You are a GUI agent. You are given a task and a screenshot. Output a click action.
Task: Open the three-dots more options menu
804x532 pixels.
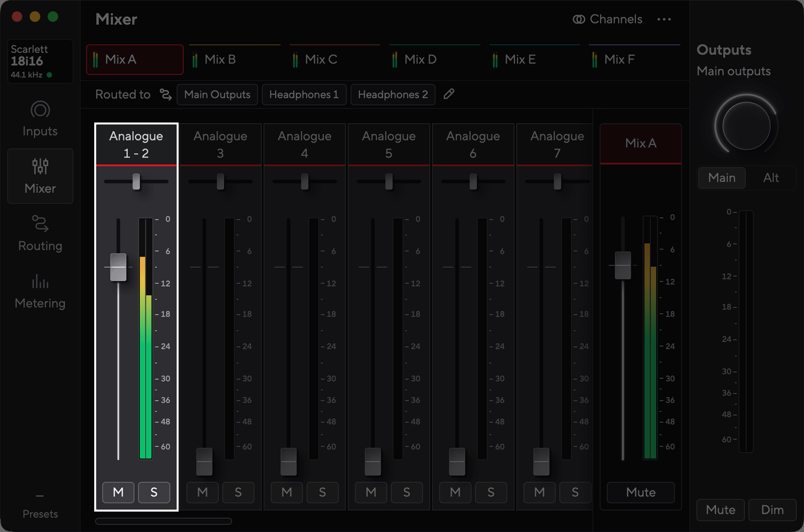(664, 19)
